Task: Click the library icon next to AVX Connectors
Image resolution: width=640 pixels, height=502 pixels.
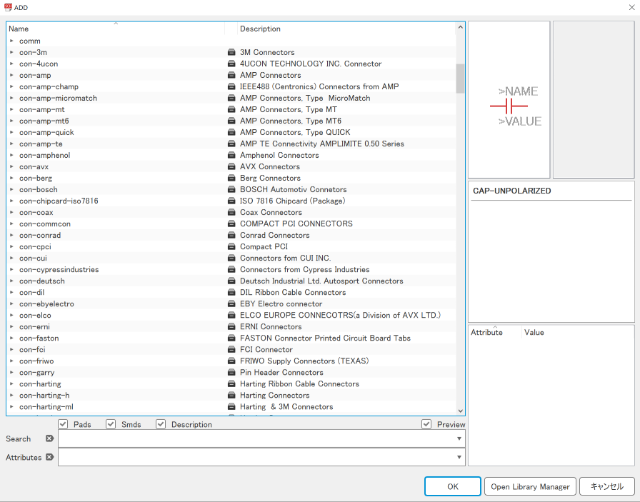Action: 231,167
